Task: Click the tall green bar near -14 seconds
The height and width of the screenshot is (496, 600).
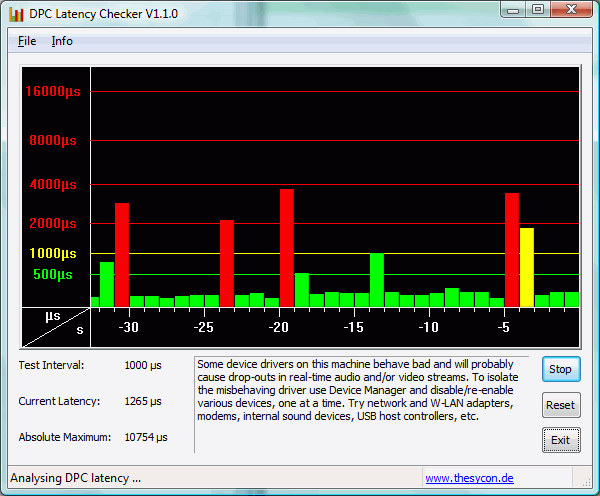Action: (x=377, y=279)
